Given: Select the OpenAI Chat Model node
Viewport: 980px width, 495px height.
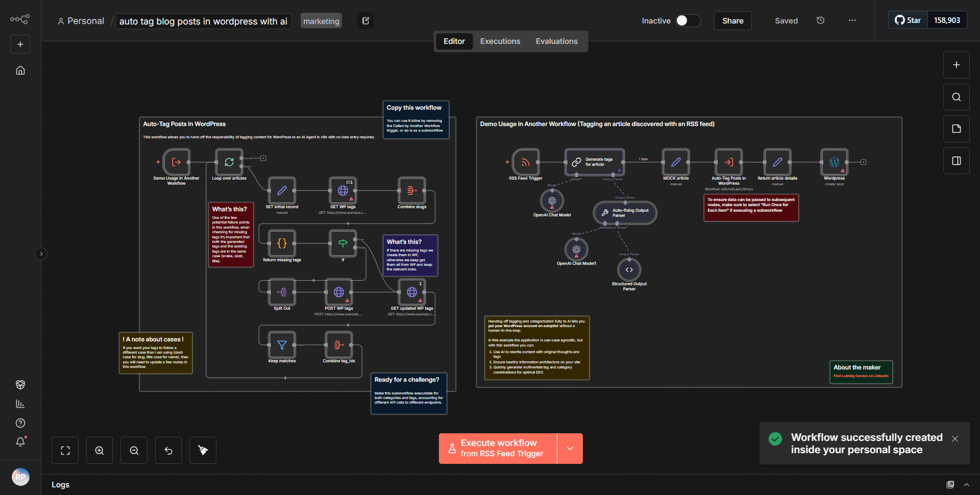Looking at the screenshot, I should tap(552, 201).
